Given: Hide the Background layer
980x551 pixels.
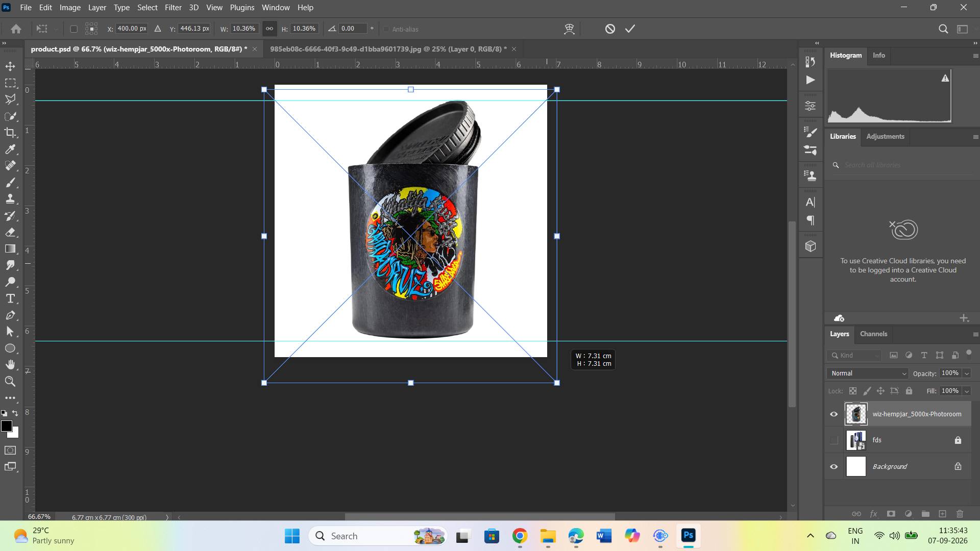Looking at the screenshot, I should pyautogui.click(x=834, y=467).
